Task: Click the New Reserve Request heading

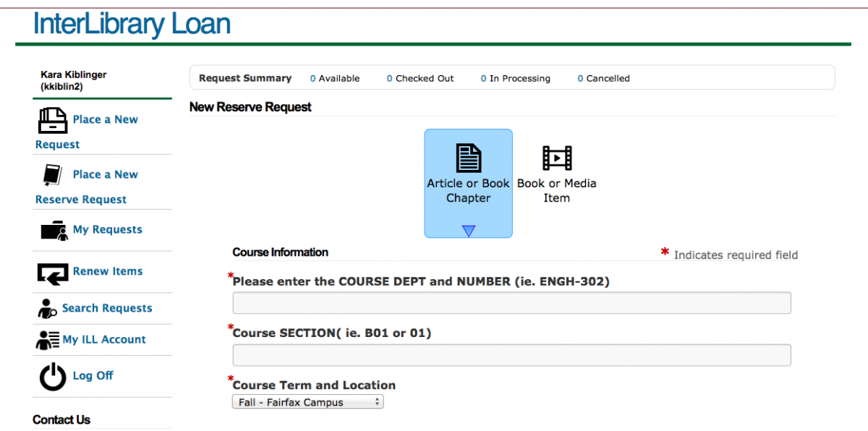Action: tap(250, 107)
